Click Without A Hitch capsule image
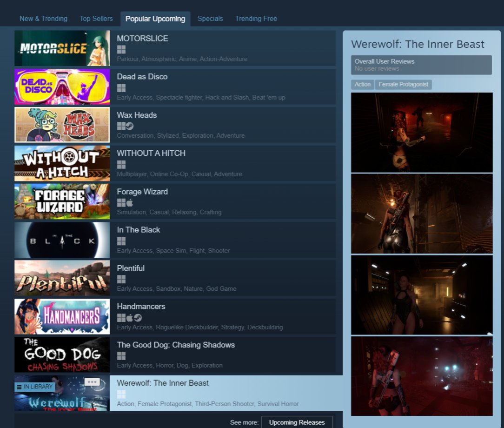This screenshot has width=504, height=428. tap(62, 163)
